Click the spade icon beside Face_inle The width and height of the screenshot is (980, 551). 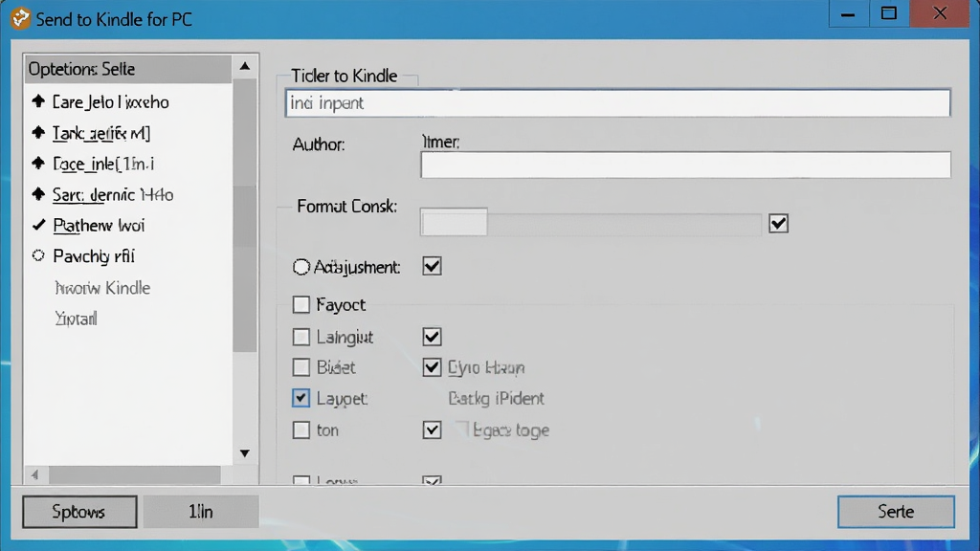(38, 163)
